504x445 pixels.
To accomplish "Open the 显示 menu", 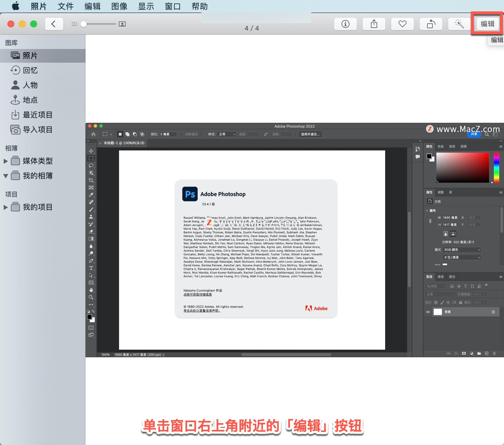I will 146,6.
